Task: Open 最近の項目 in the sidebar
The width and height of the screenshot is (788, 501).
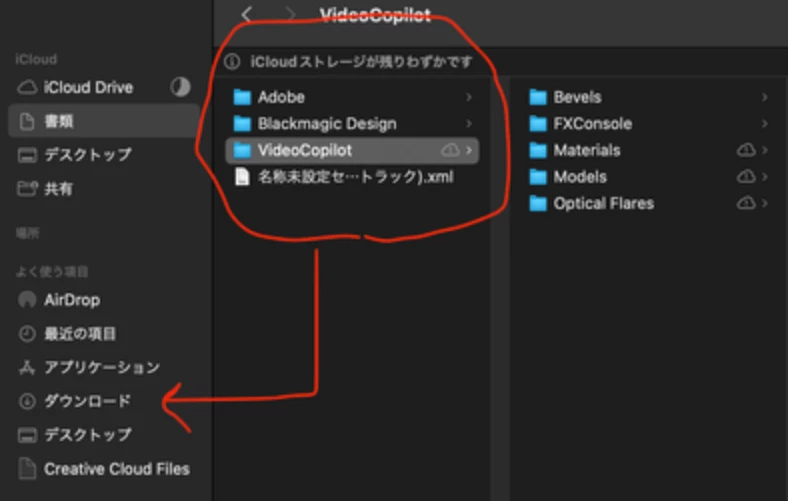Action: 66,334
